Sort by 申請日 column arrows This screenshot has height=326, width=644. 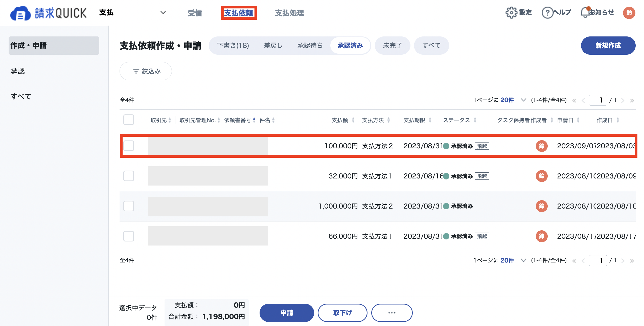pos(578,120)
